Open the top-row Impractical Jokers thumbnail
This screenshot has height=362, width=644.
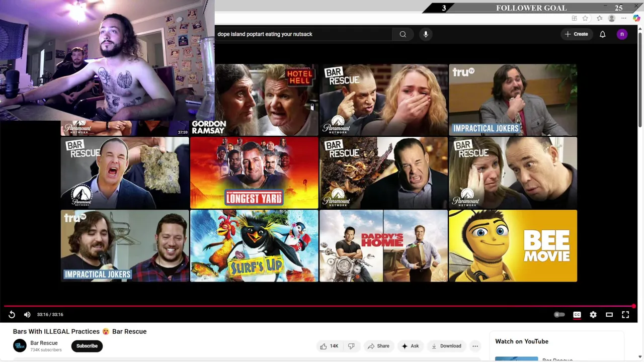(x=513, y=100)
